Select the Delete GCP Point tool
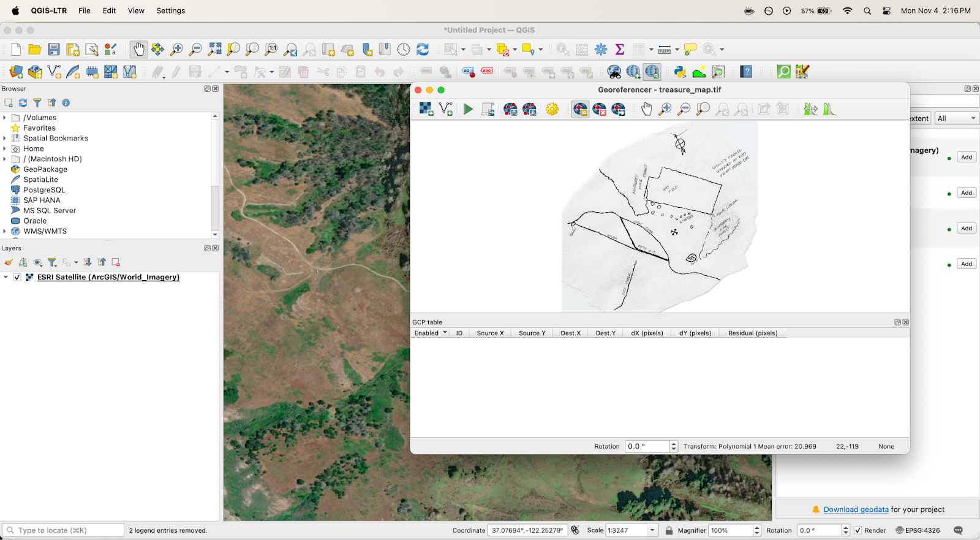980x540 pixels. coord(599,109)
